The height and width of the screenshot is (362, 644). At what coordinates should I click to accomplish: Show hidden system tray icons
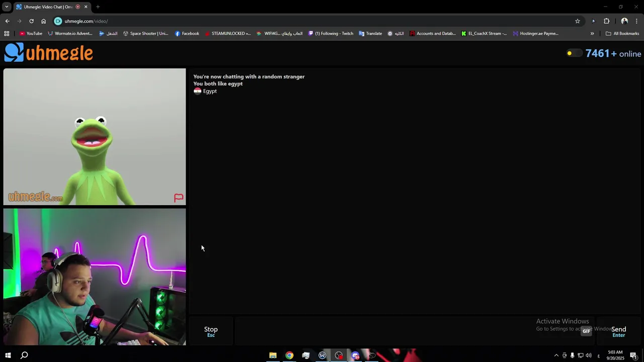556,355
